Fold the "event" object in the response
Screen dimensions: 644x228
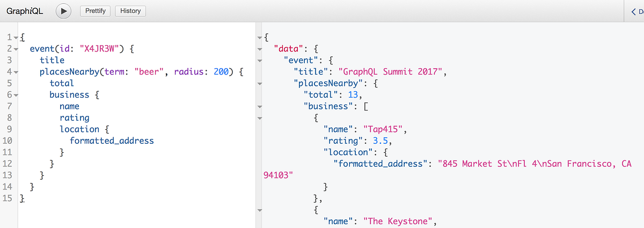click(259, 60)
